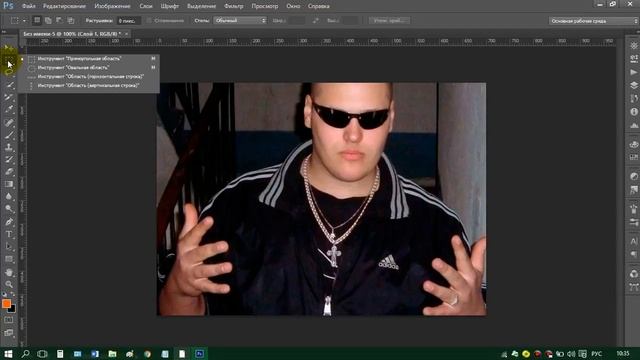This screenshot has height=360, width=640.
Task: Close the Без имени-5 document tab
Action: pyautogui.click(x=127, y=34)
